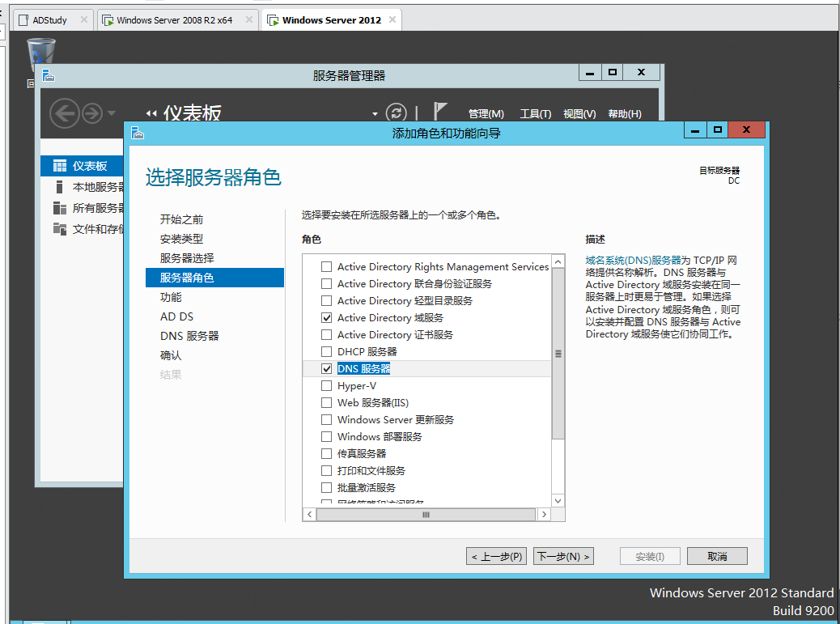The height and width of the screenshot is (624, 840).
Task: Click the 取消 cancel button
Action: [x=716, y=556]
